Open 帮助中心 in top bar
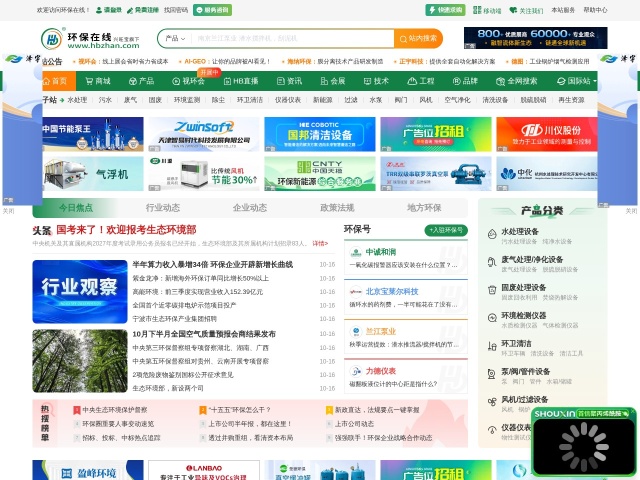This screenshot has width=640, height=480. (x=595, y=10)
